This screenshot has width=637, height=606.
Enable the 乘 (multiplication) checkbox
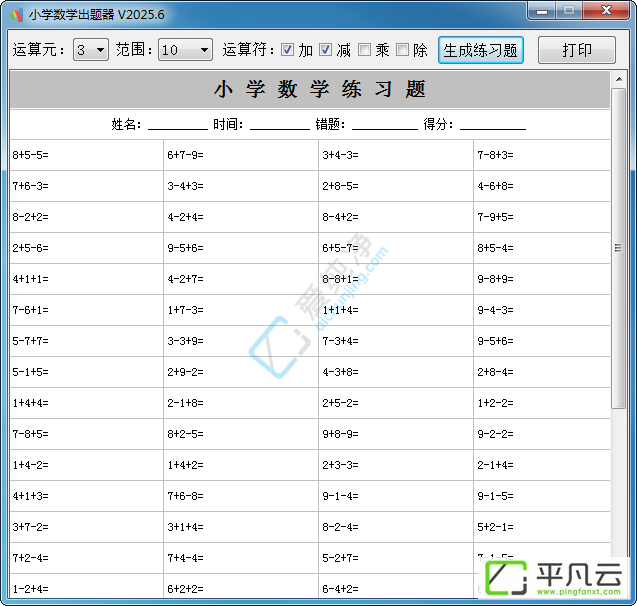tap(364, 50)
